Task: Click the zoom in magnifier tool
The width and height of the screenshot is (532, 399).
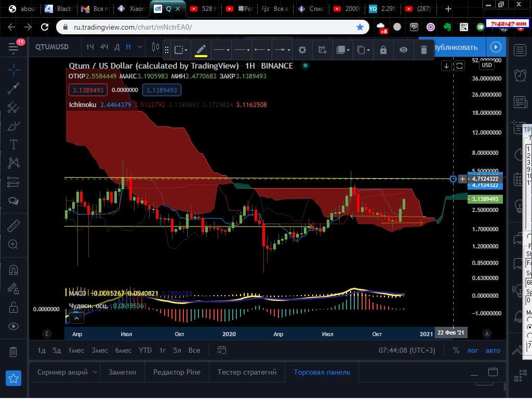Action: [x=14, y=244]
